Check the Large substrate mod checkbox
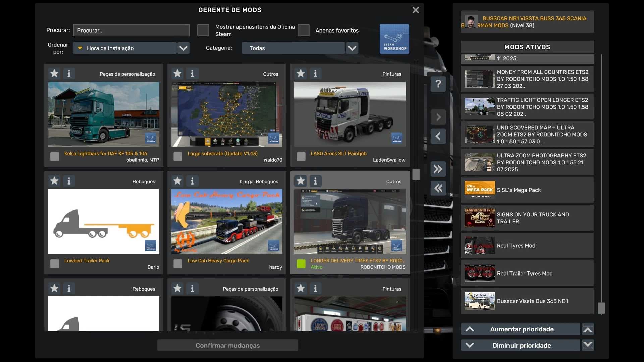The image size is (644, 362). click(x=178, y=157)
